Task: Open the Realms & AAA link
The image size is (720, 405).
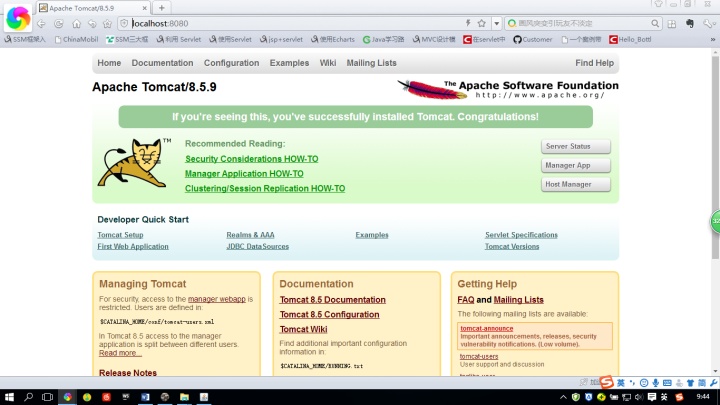Action: point(250,235)
